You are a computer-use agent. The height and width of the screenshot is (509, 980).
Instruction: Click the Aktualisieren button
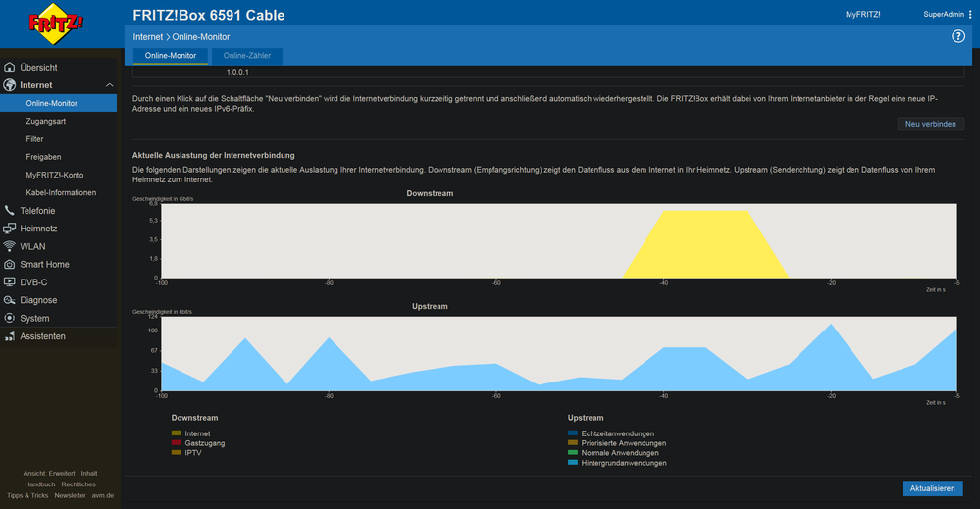(932, 488)
